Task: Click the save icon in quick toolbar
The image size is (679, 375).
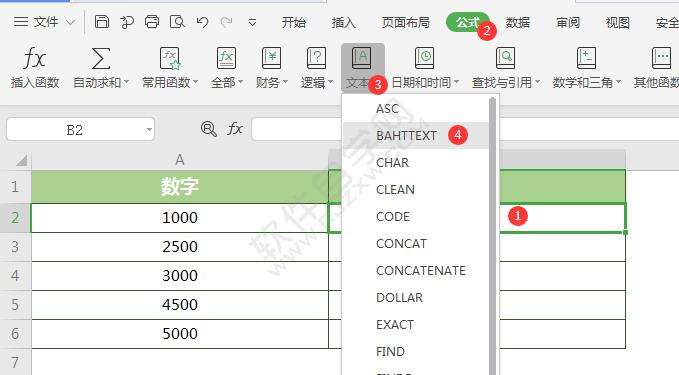Action: coord(102,22)
